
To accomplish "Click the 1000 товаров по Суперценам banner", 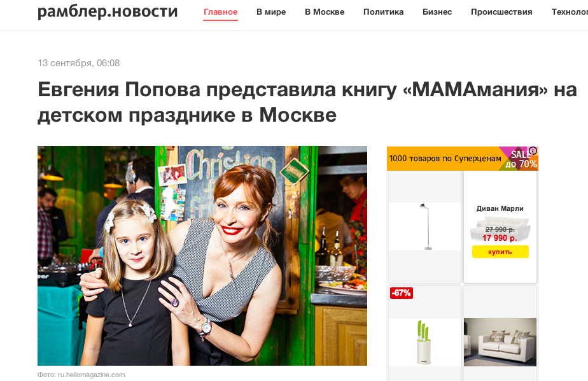I will 445,159.
